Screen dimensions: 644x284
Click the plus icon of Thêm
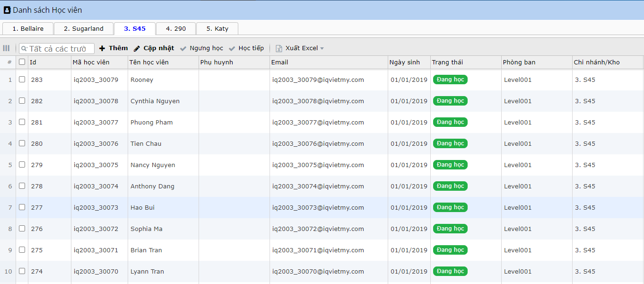[x=102, y=48]
